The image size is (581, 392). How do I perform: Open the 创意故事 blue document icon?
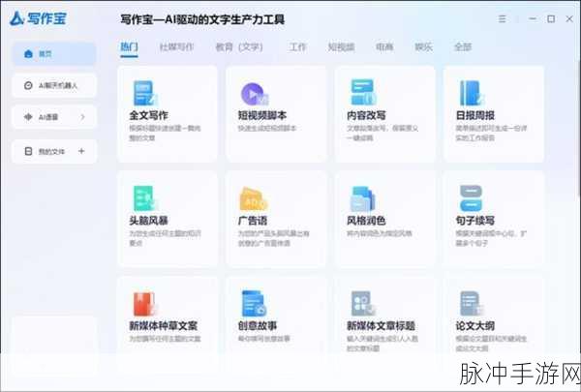tap(254, 304)
